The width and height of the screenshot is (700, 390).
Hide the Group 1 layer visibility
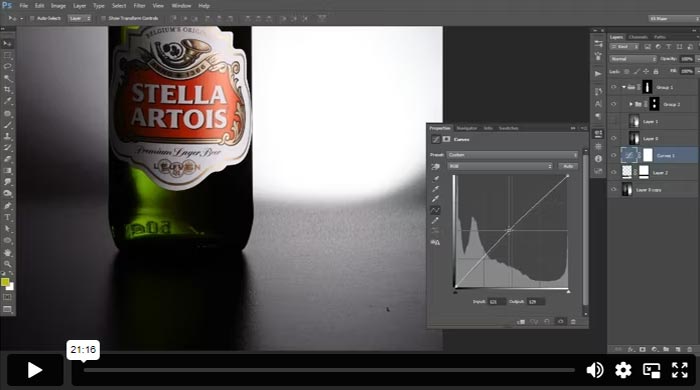613,87
